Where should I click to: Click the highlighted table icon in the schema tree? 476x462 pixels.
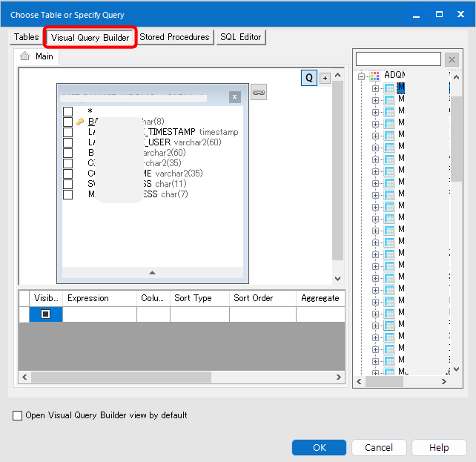point(401,88)
